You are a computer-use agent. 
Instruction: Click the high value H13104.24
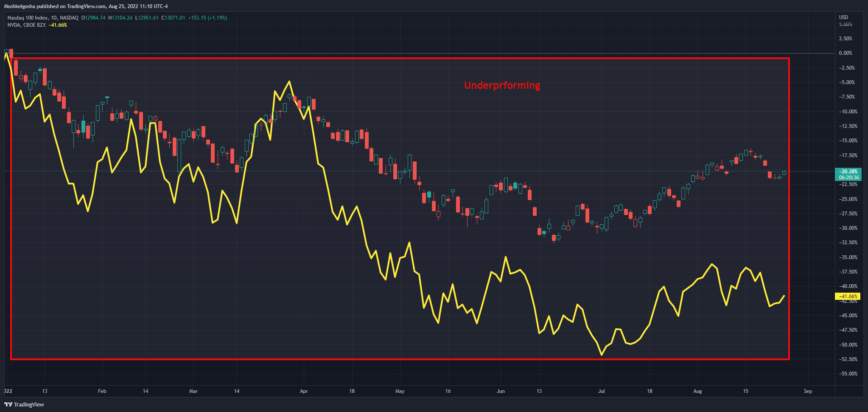click(120, 18)
